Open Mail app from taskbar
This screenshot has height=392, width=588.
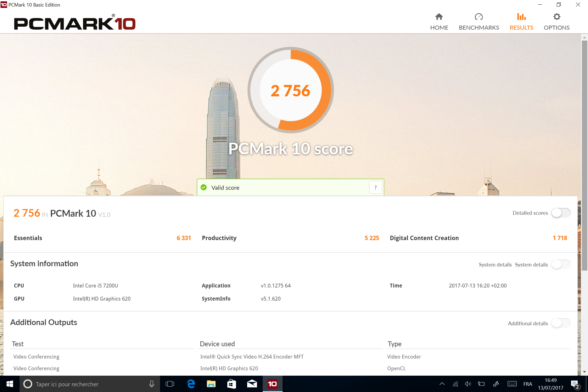(252, 384)
